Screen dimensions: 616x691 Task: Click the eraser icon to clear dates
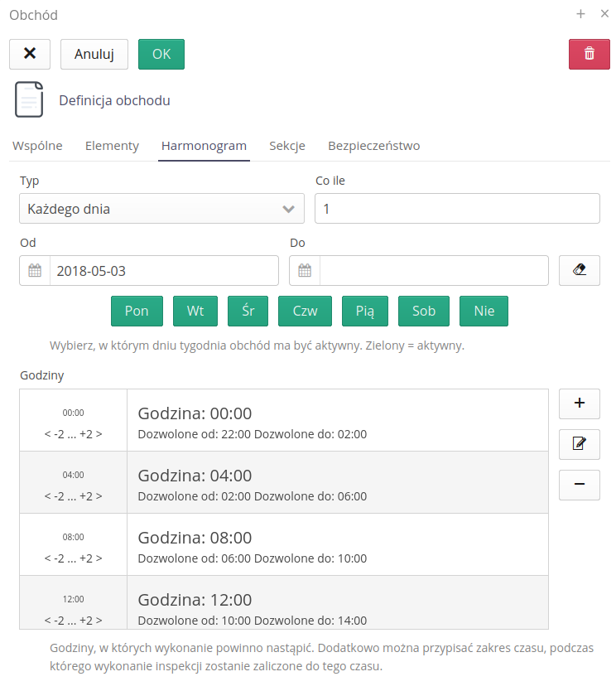(x=579, y=270)
